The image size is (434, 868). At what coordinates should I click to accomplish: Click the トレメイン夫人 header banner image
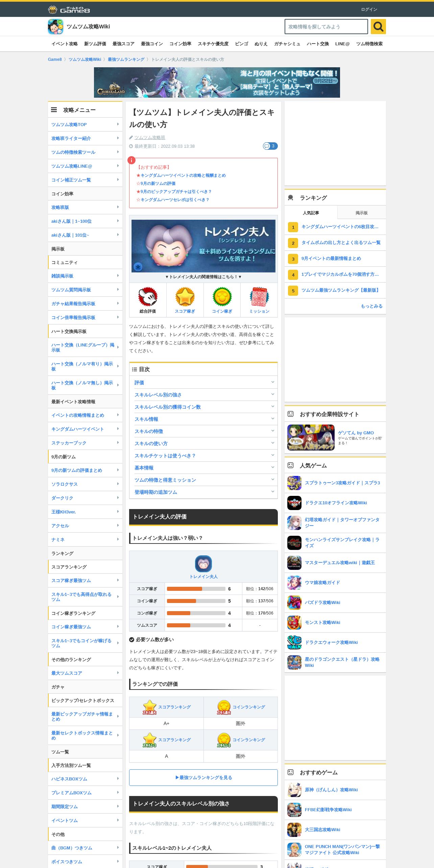(203, 246)
